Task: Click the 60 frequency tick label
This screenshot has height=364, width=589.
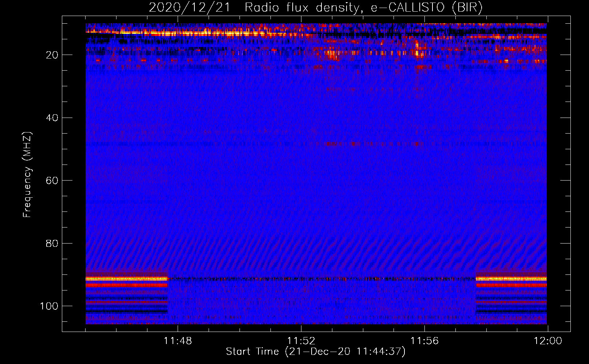Action: [x=52, y=181]
